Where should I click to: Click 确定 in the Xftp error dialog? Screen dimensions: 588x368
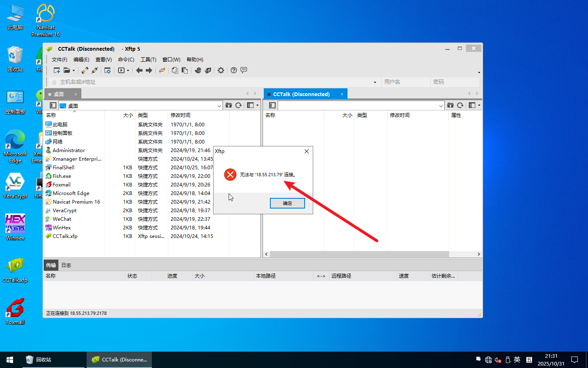287,203
